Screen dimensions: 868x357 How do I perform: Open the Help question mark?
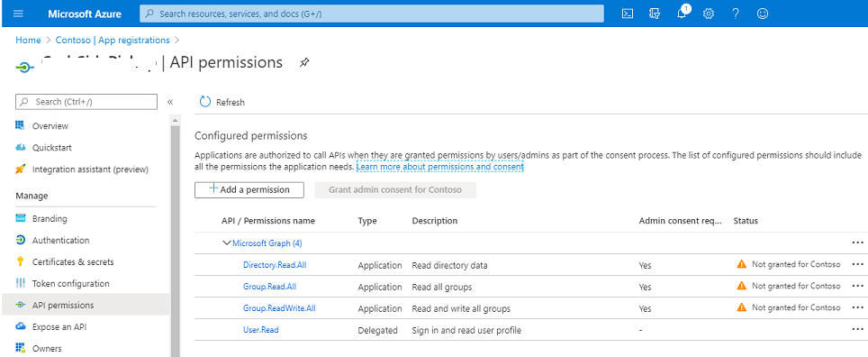(x=735, y=14)
